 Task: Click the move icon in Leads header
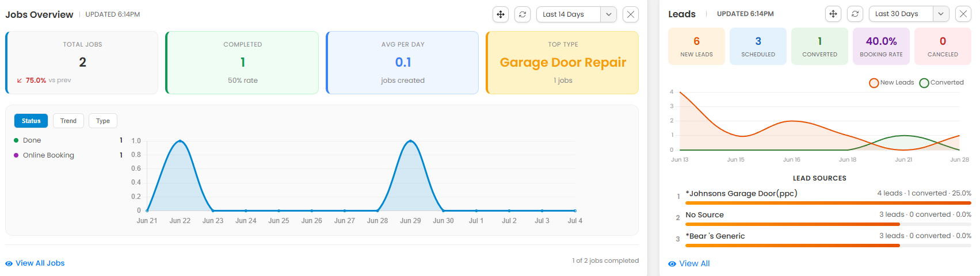pos(833,14)
